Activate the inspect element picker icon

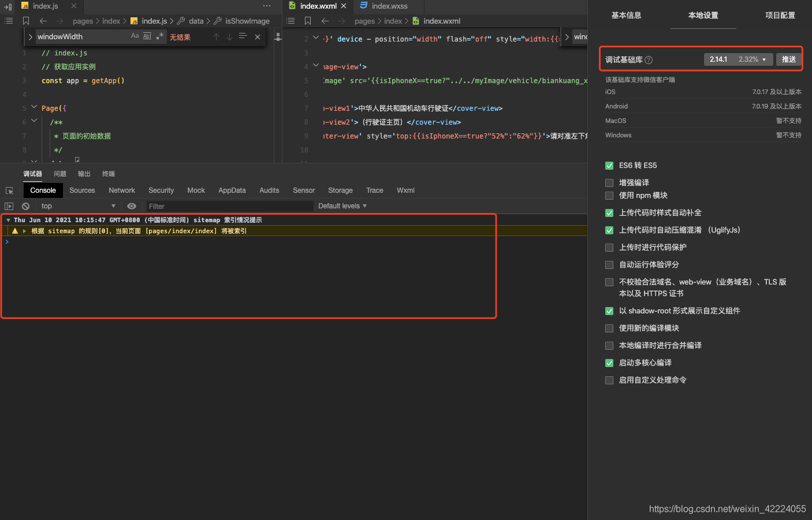point(9,190)
